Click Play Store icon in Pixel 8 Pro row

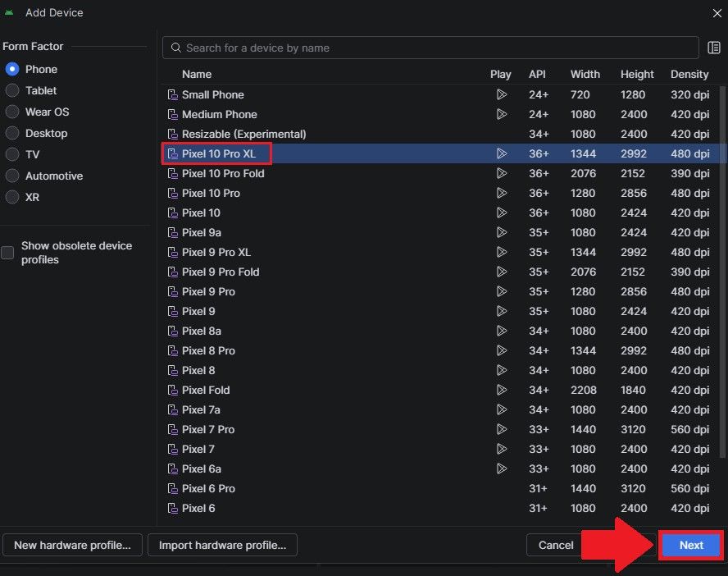(502, 350)
